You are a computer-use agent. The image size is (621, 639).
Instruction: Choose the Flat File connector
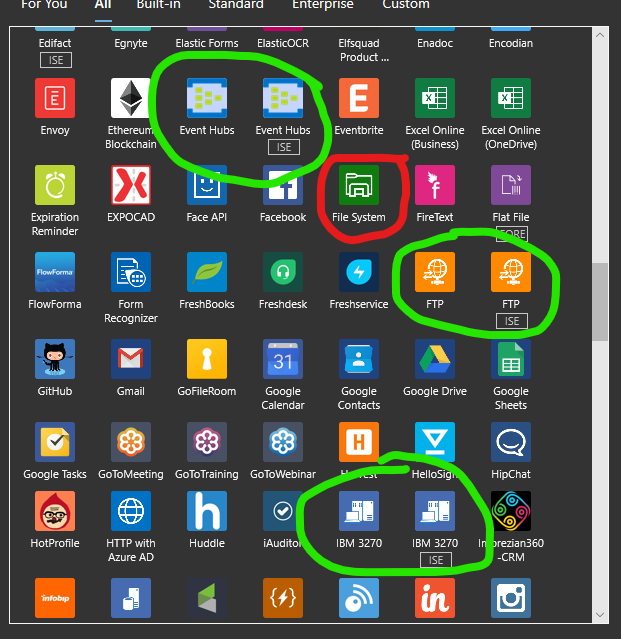[x=511, y=185]
